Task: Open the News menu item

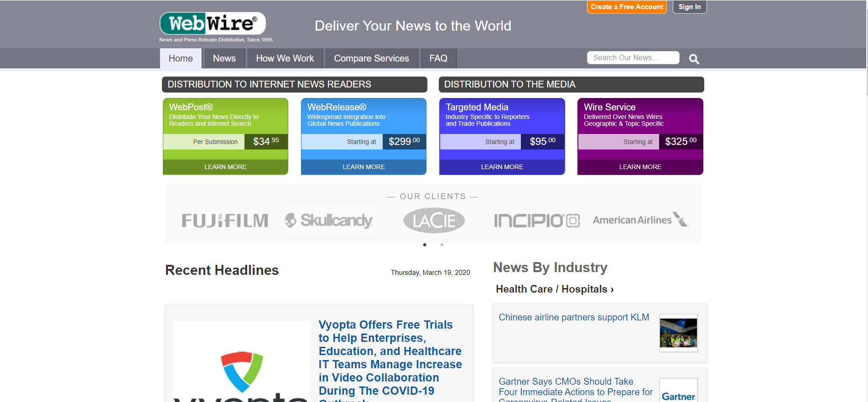Action: (224, 58)
